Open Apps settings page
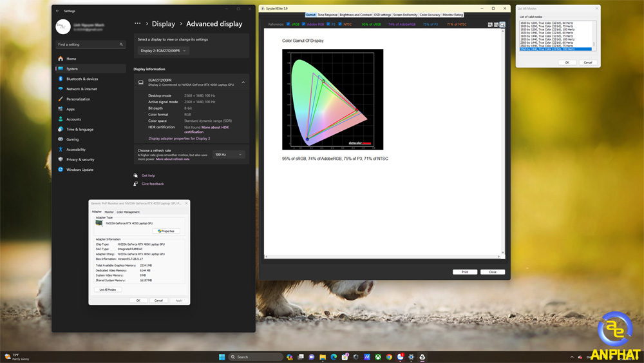The width and height of the screenshot is (644, 363). (91, 109)
